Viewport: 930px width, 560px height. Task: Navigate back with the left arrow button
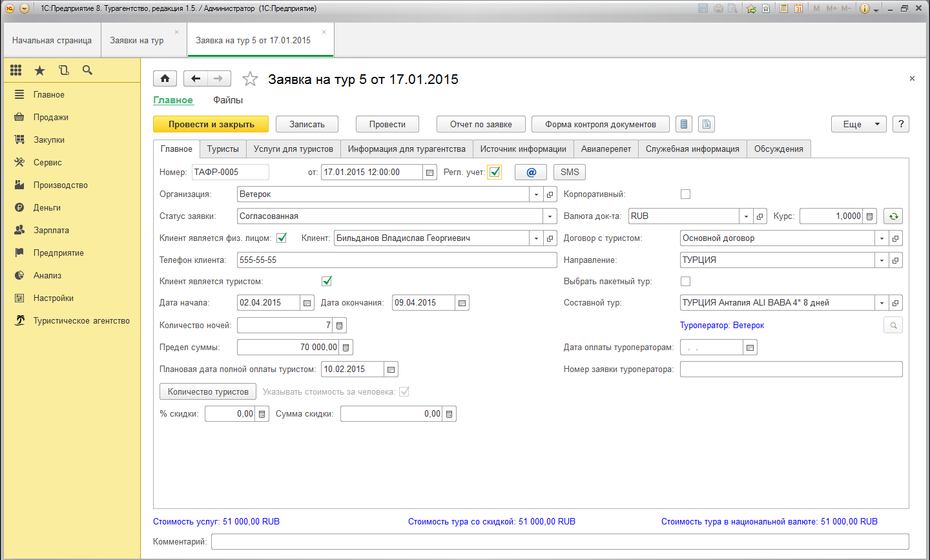(195, 79)
